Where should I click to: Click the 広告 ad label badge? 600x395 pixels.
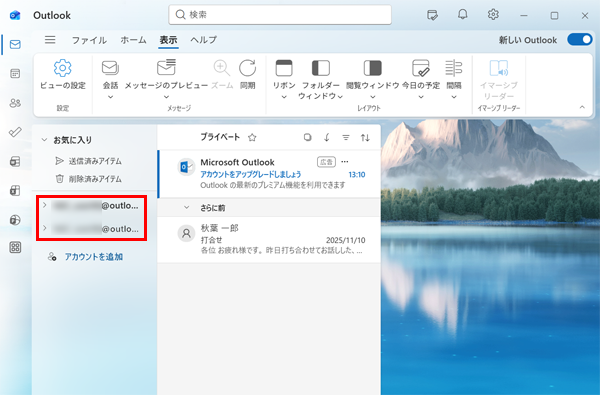tap(326, 162)
